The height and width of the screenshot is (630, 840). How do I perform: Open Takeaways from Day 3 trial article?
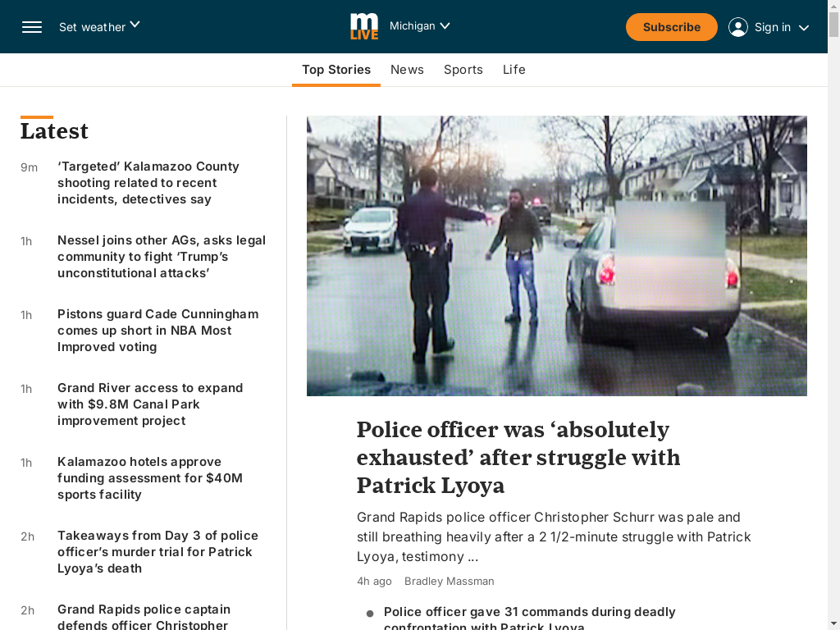157,552
